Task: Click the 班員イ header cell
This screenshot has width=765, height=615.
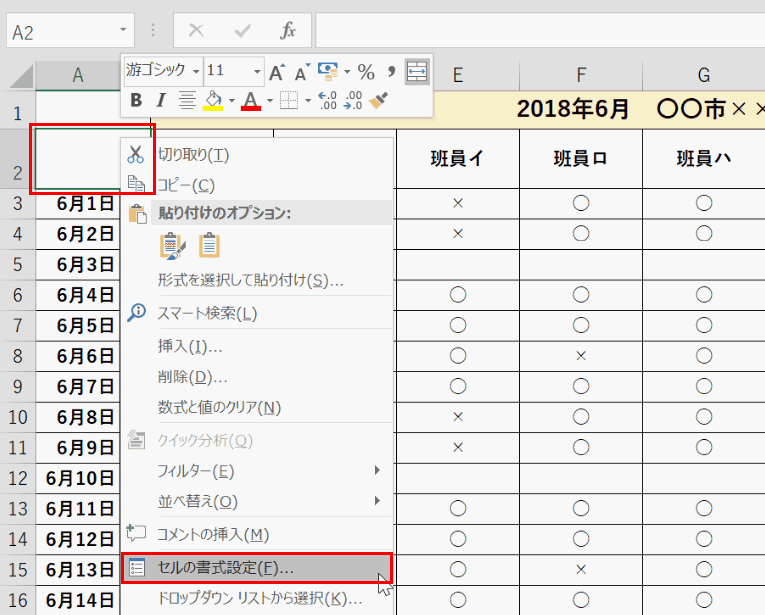Action: (x=458, y=159)
